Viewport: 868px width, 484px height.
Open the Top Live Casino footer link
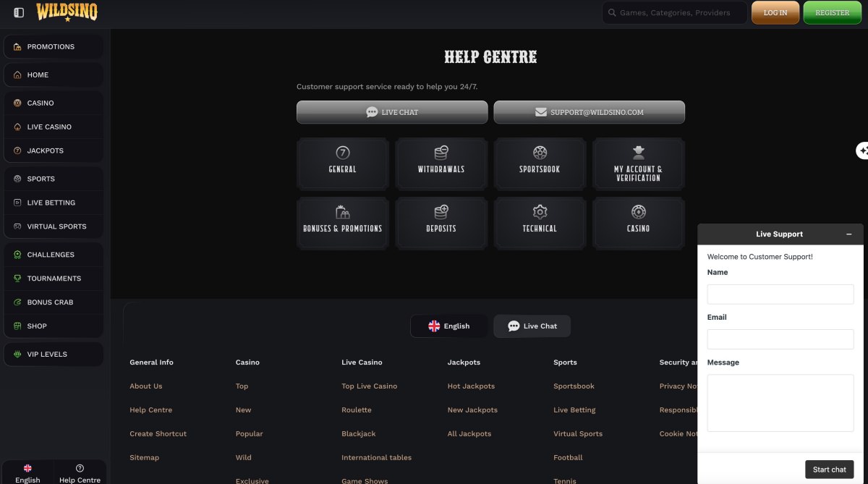point(370,386)
